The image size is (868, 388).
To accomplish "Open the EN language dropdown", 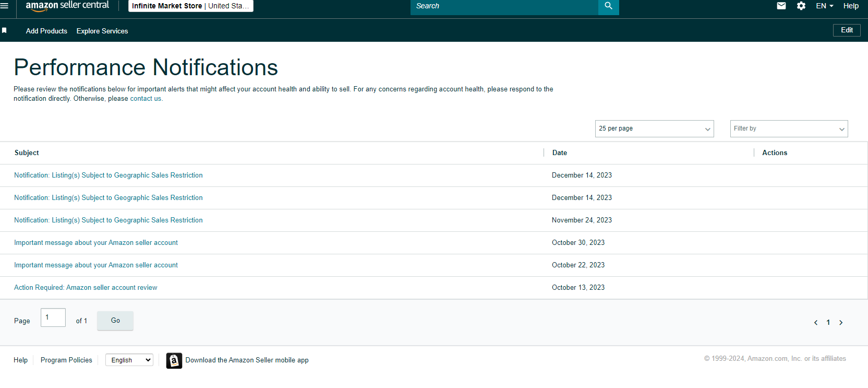I will 825,6.
